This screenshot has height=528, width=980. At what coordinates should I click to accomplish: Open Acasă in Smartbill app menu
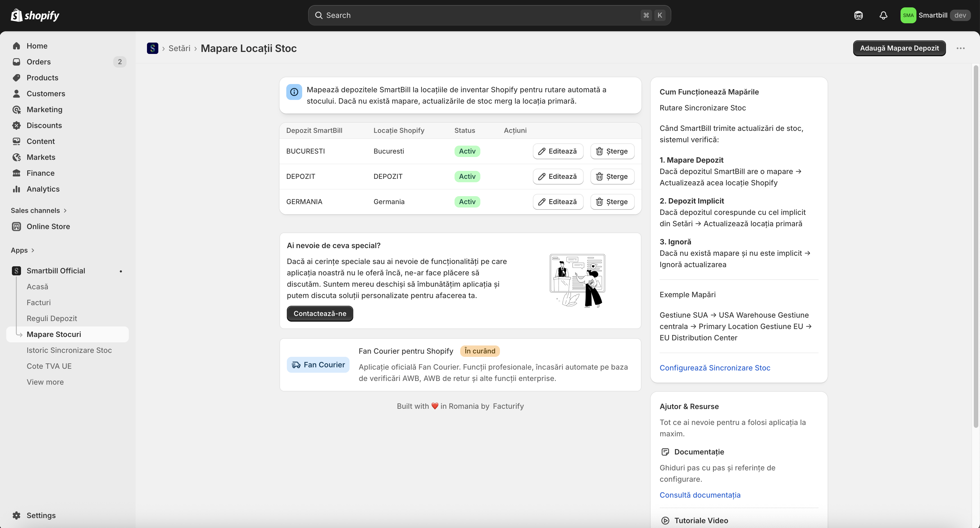coord(37,287)
